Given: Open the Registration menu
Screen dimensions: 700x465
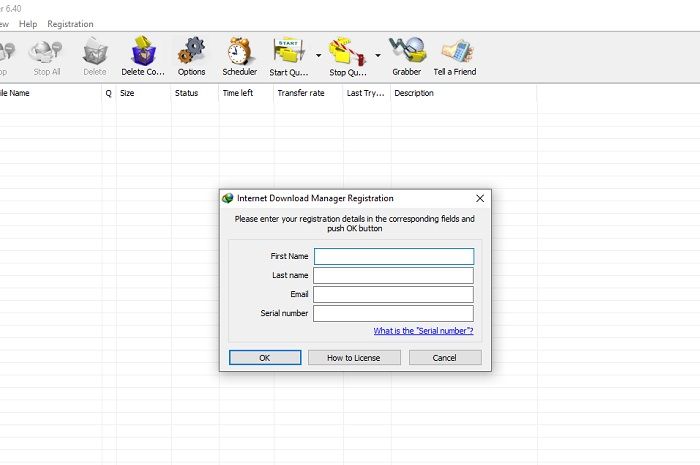Looking at the screenshot, I should (x=71, y=24).
